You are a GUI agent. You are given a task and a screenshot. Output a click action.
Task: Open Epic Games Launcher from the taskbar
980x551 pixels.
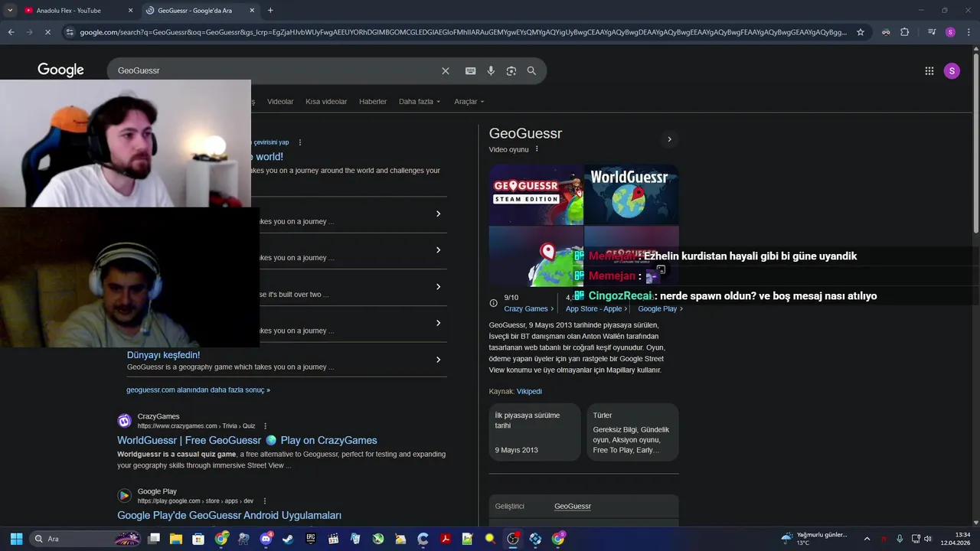tap(311, 539)
